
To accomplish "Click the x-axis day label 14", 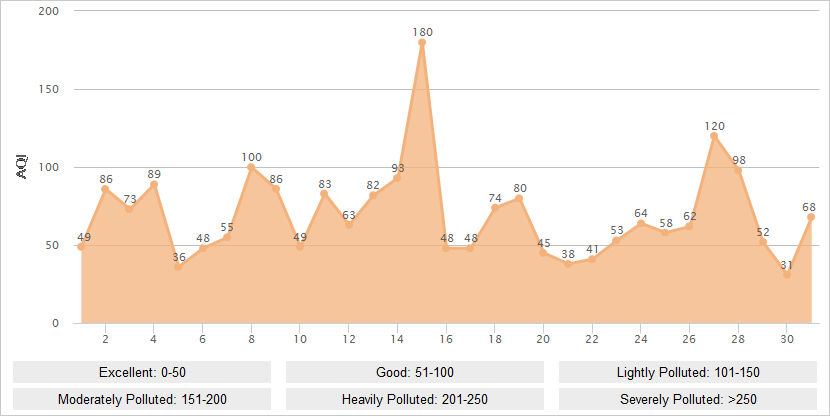I will coord(397,339).
